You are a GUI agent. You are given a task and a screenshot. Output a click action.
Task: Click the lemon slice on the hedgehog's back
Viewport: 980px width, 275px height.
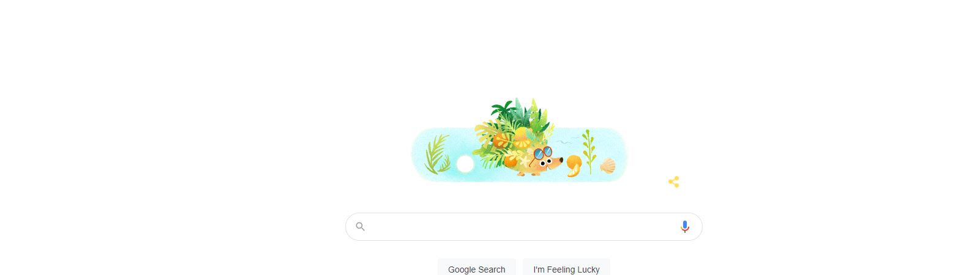pos(522,142)
